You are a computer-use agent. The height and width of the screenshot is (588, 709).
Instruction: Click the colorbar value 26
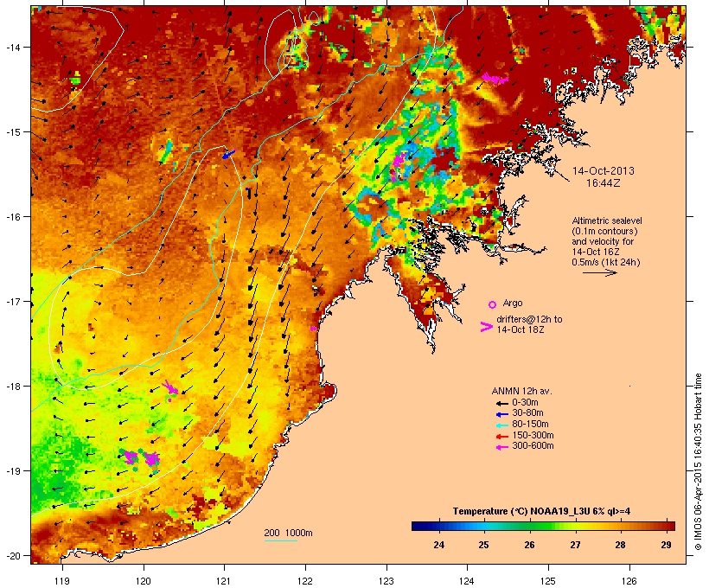click(x=529, y=545)
